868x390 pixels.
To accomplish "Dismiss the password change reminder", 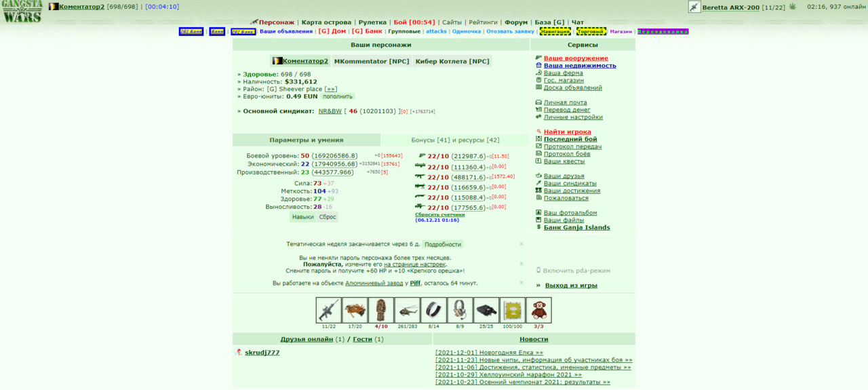I will (521, 263).
